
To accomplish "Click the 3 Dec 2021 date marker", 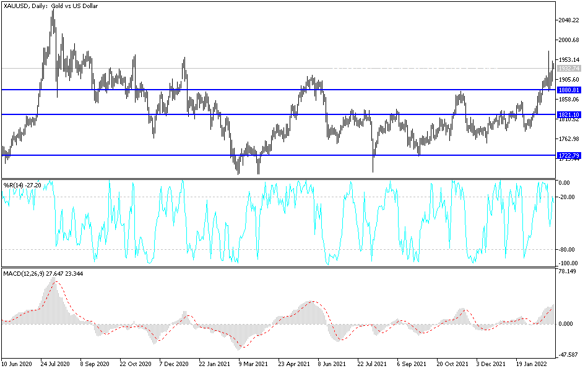I will tap(490, 364).
